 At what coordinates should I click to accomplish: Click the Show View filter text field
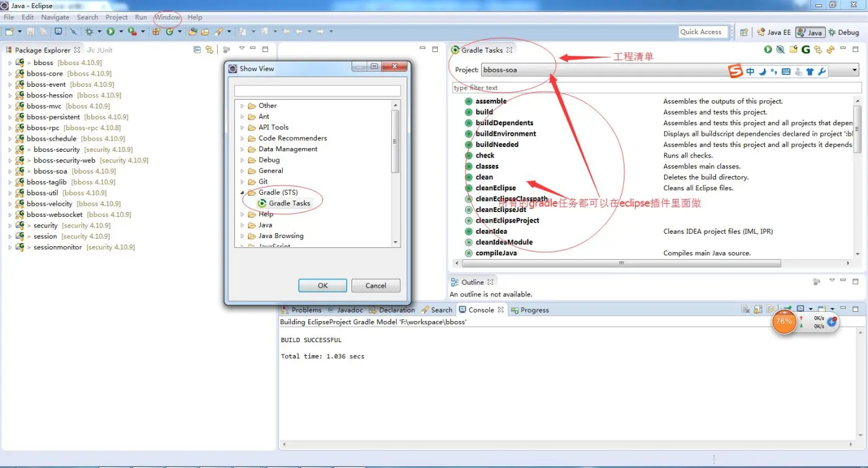317,91
